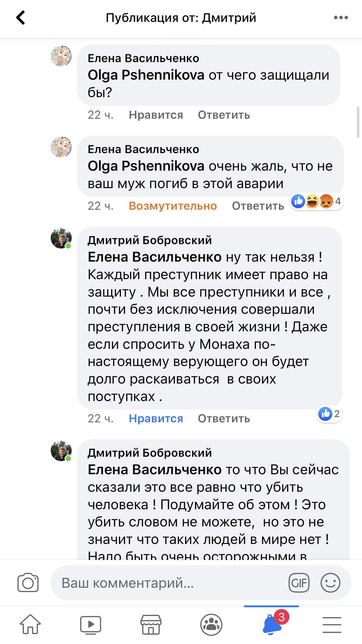Open the Marketplace tab icon
Viewport: 362px width, 644px height.
pyautogui.click(x=151, y=624)
